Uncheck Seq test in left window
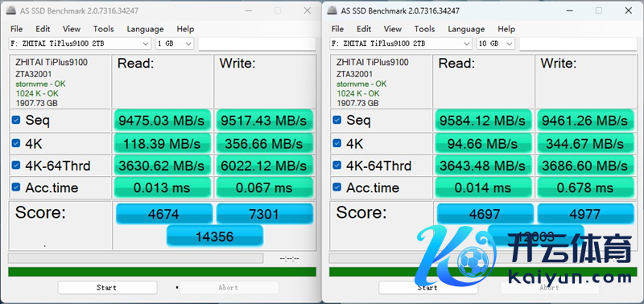 coord(16,120)
